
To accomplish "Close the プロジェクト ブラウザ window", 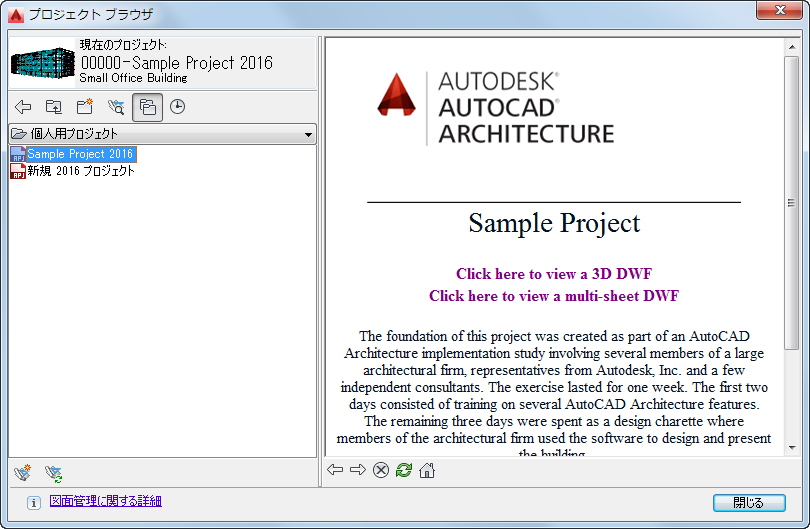I will 780,10.
